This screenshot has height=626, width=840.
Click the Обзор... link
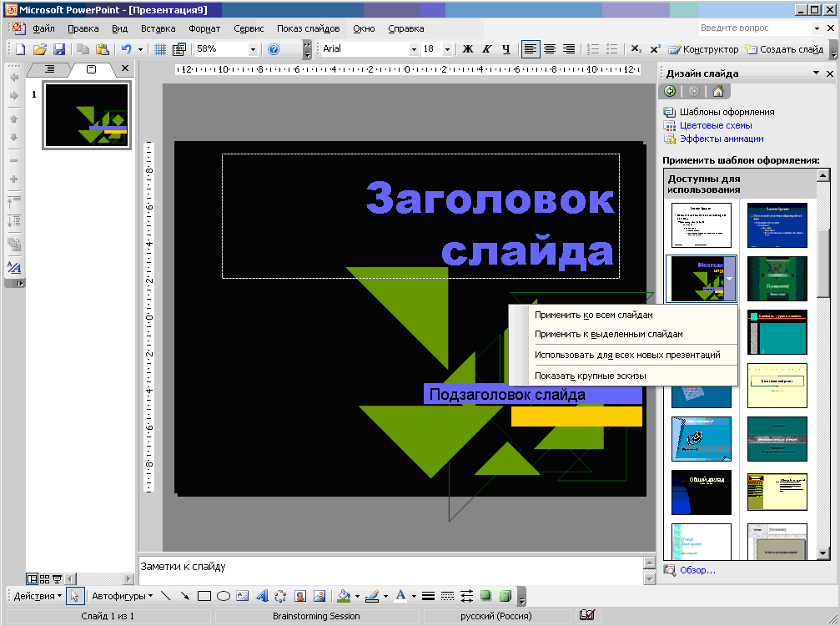coord(697,570)
